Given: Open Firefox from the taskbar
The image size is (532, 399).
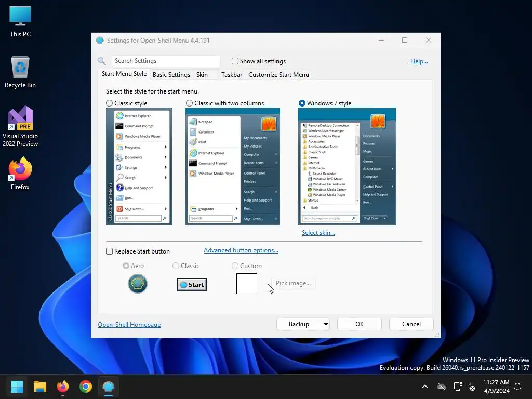Looking at the screenshot, I should (63, 387).
